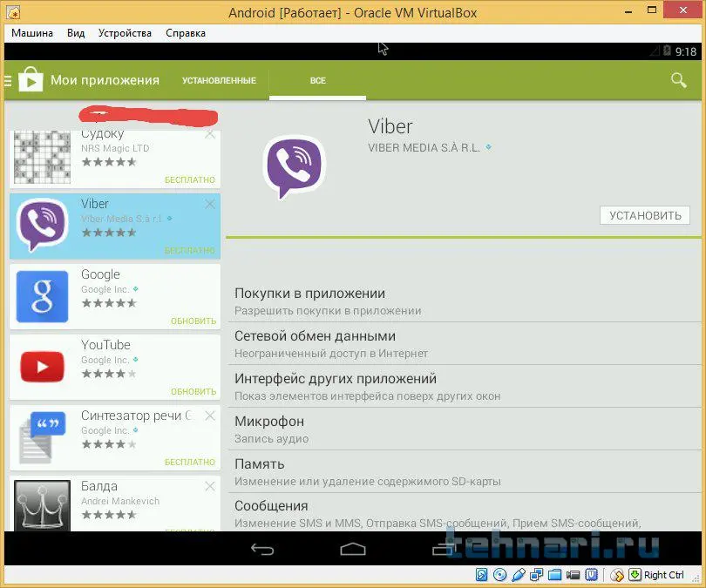Screen dimensions: 706x588
Task: Tap the Android Back navigation button
Action: pyautogui.click(x=262, y=550)
